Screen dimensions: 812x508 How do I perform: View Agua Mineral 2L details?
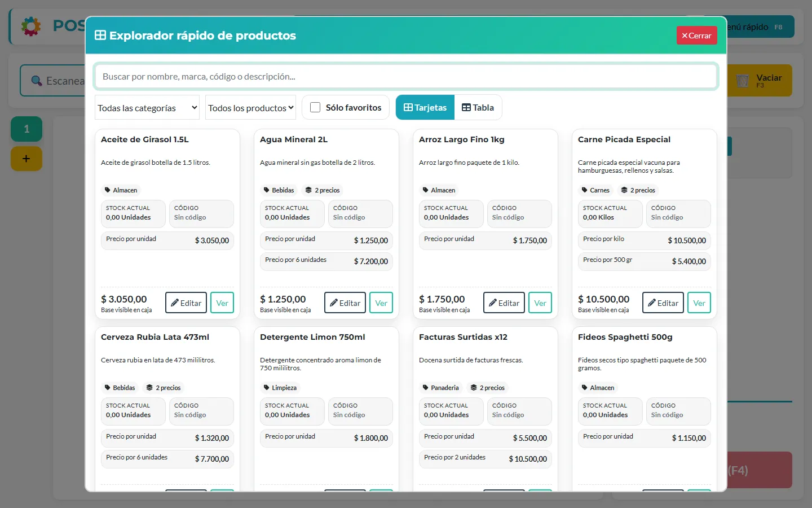pyautogui.click(x=381, y=303)
